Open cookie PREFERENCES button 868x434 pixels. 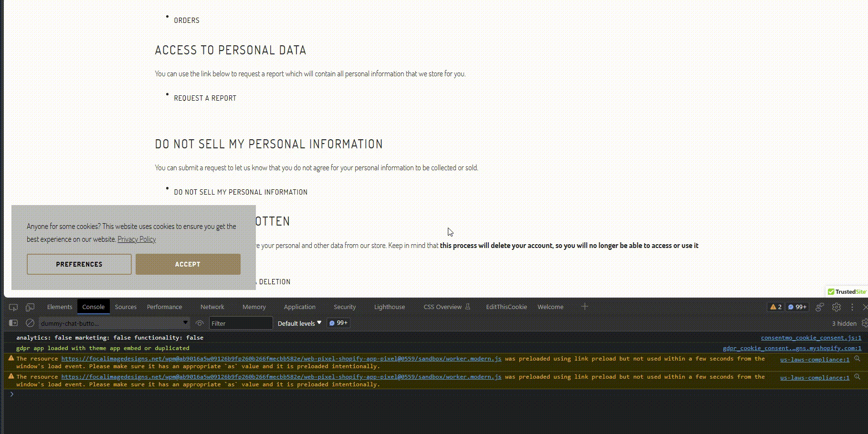click(79, 264)
